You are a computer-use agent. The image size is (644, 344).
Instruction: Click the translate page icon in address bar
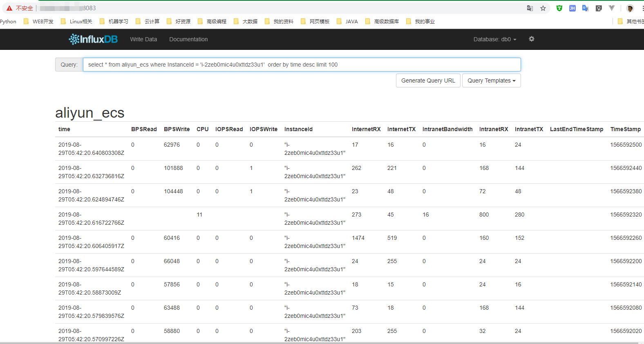coord(530,8)
